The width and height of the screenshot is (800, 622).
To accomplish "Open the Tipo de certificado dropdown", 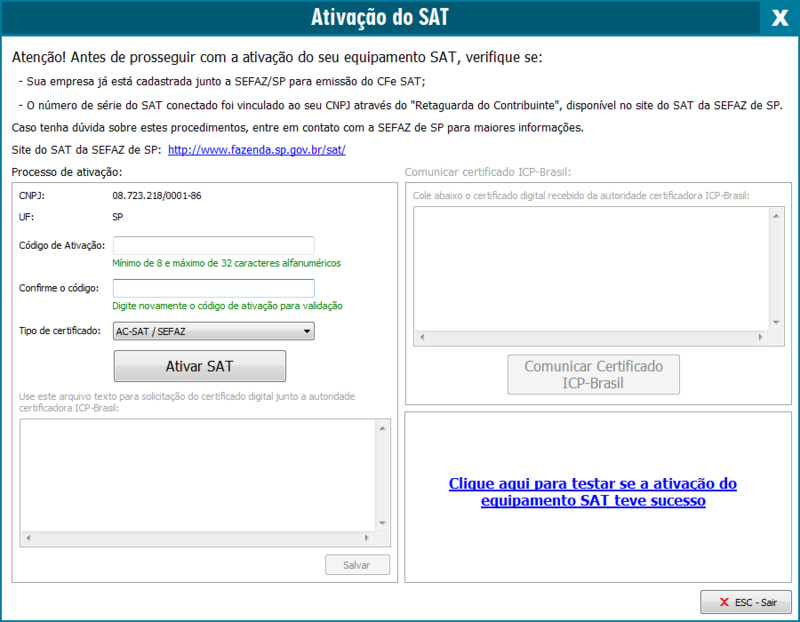I will click(x=214, y=331).
